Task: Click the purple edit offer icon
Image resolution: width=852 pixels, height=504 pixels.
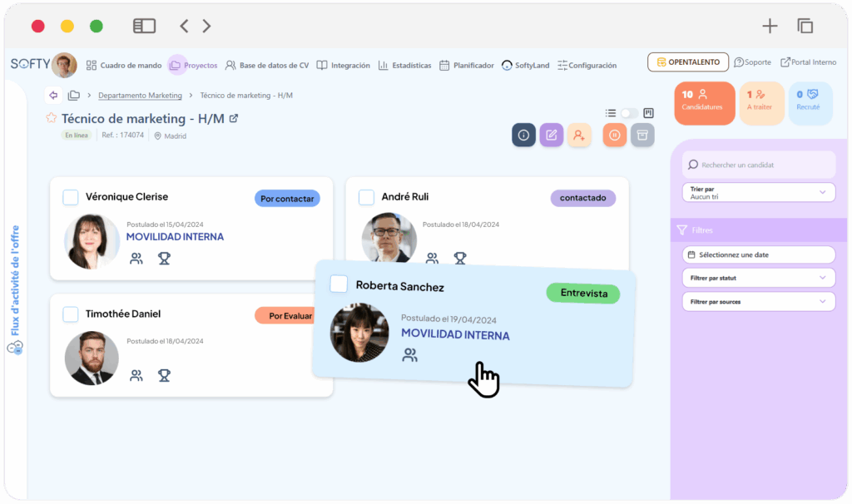Action: [x=551, y=135]
